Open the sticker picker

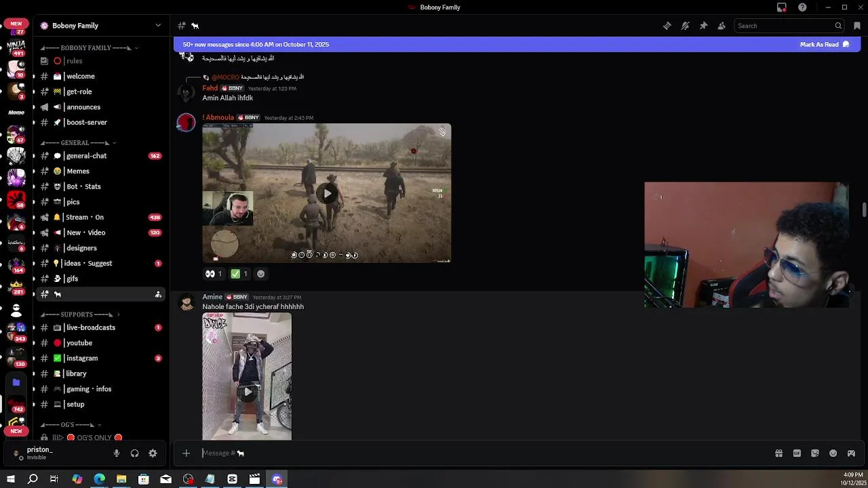tap(815, 453)
